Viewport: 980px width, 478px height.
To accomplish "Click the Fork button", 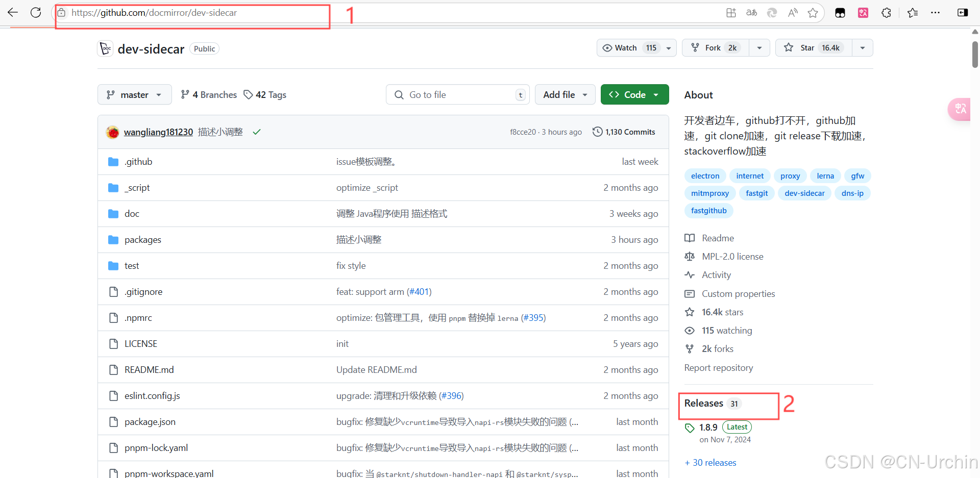I will [x=716, y=48].
